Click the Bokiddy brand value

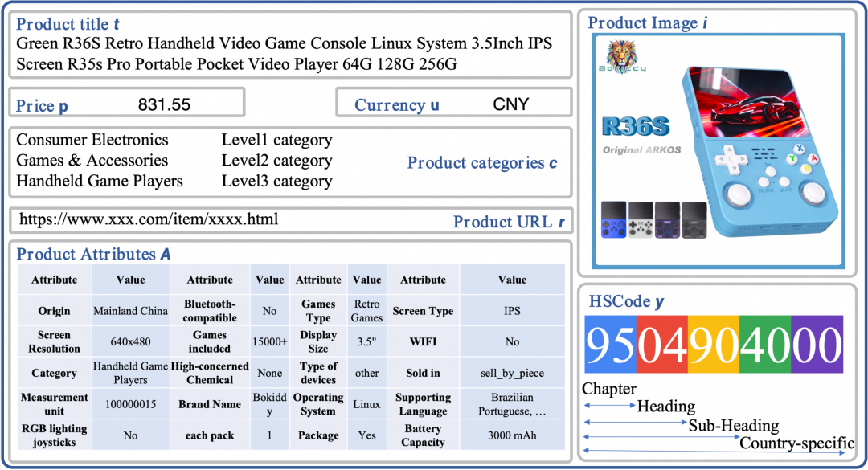point(269,404)
